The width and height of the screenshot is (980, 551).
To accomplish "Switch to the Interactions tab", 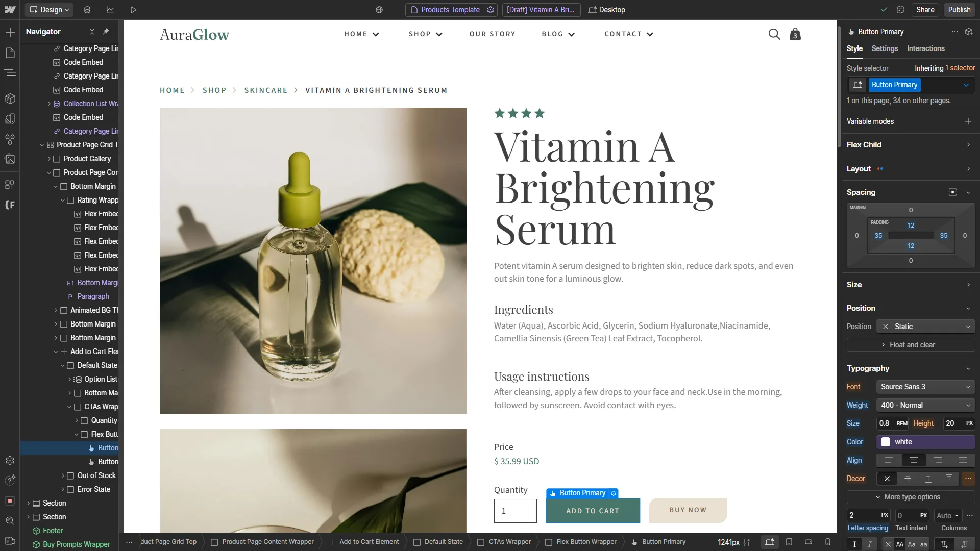I will (x=925, y=48).
